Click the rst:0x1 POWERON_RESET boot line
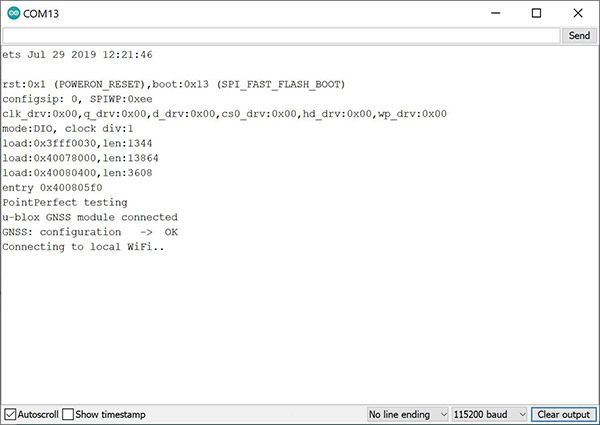The height and width of the screenshot is (425, 600). pos(174,84)
